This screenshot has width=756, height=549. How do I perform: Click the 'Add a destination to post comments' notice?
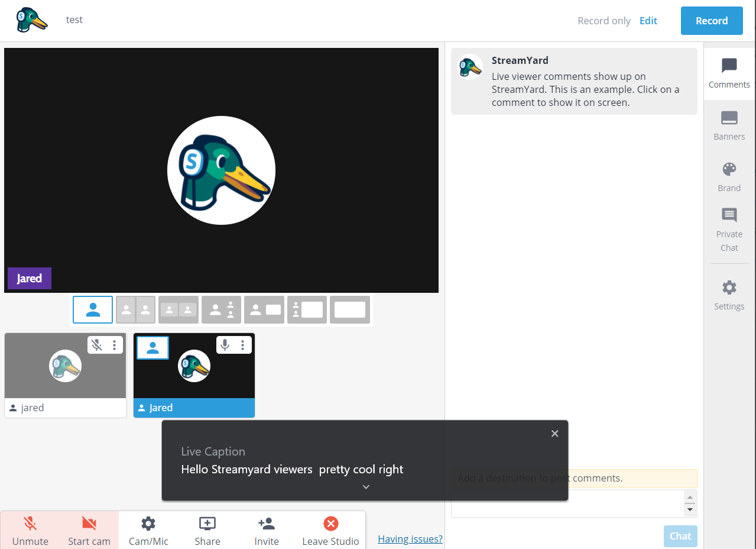(x=574, y=478)
